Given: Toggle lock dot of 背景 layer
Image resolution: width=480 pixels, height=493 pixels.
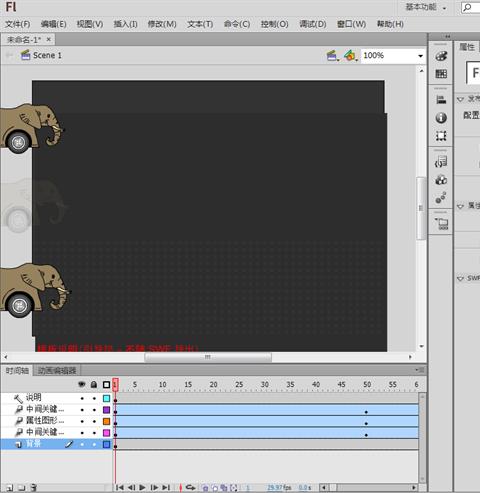Looking at the screenshot, I should coord(94,444).
